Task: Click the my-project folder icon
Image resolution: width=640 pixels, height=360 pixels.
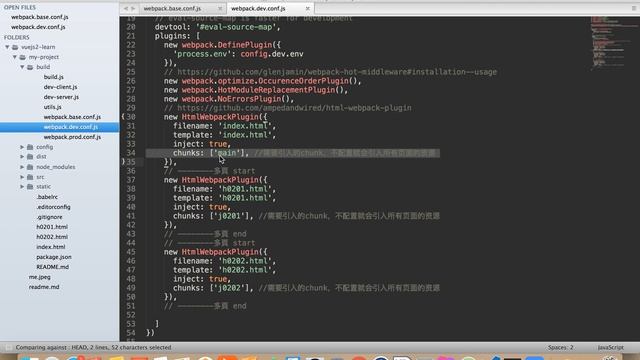Action: (23, 57)
